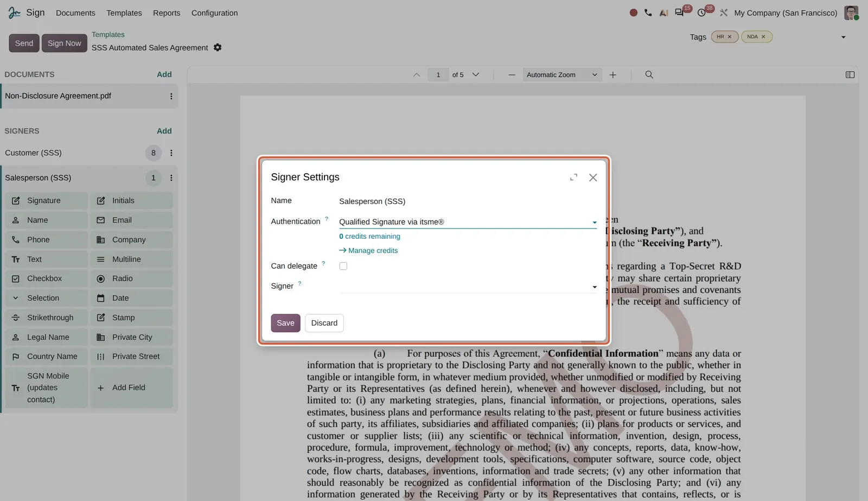
Task: Select the Checkbox field type
Action: click(x=46, y=278)
